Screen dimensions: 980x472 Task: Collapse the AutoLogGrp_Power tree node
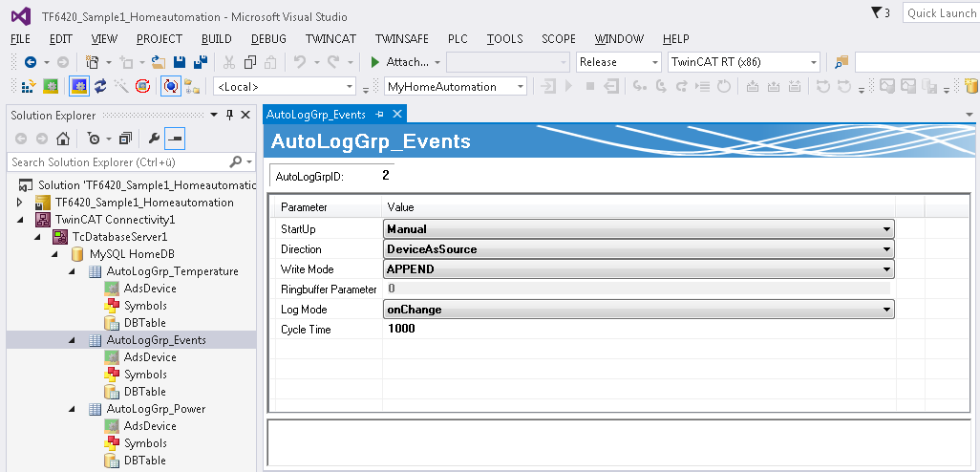[x=72, y=409]
